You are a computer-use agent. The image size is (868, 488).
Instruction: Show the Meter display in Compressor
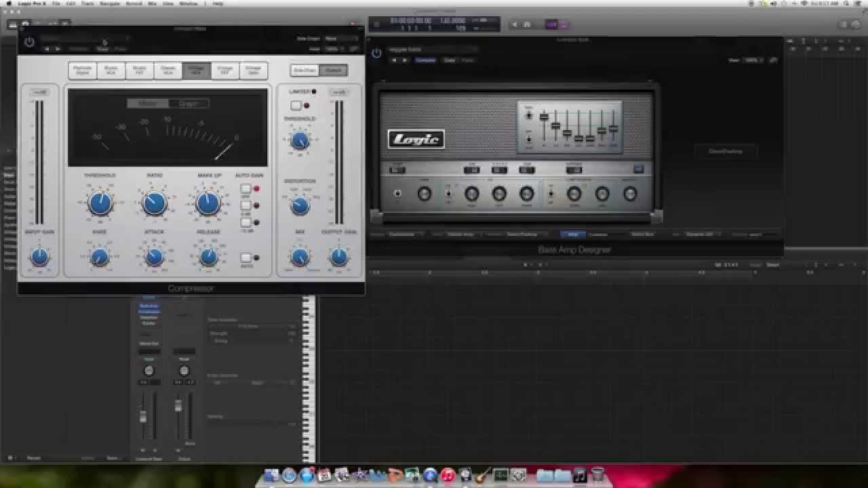click(x=148, y=103)
